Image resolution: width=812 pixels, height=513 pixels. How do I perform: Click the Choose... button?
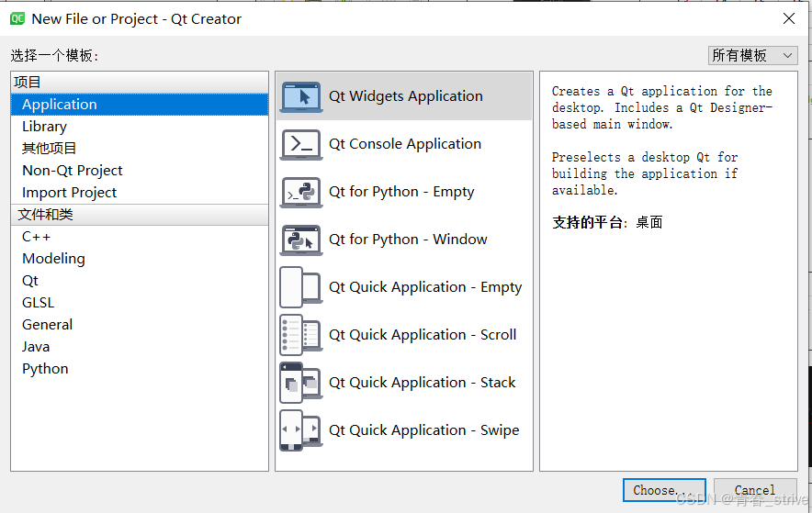coord(664,490)
